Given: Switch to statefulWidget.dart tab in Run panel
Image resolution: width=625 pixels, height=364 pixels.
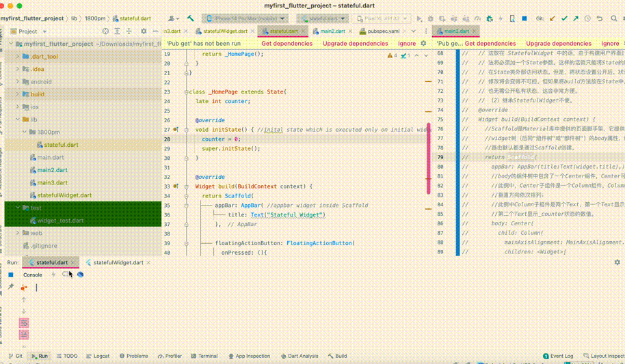Looking at the screenshot, I should click(118, 262).
